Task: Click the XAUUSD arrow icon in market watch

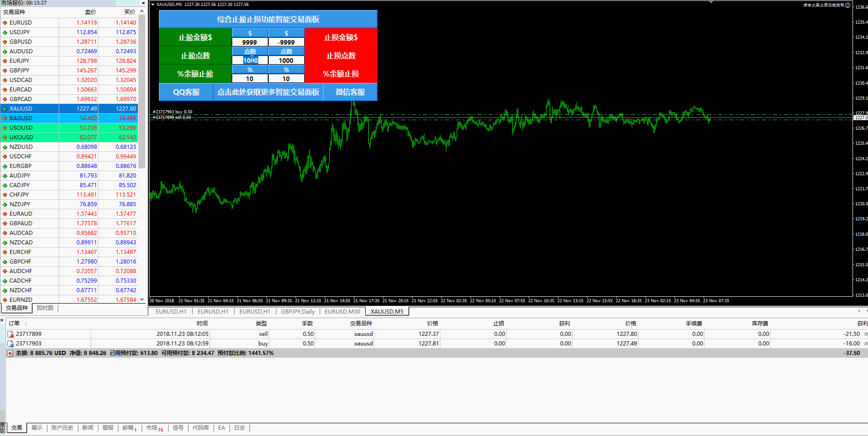Action: coord(5,109)
